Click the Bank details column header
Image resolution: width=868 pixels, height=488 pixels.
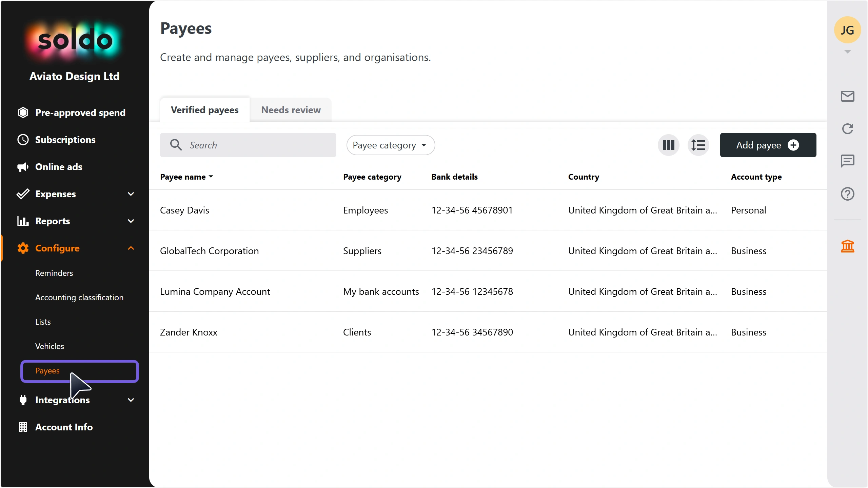(x=454, y=177)
